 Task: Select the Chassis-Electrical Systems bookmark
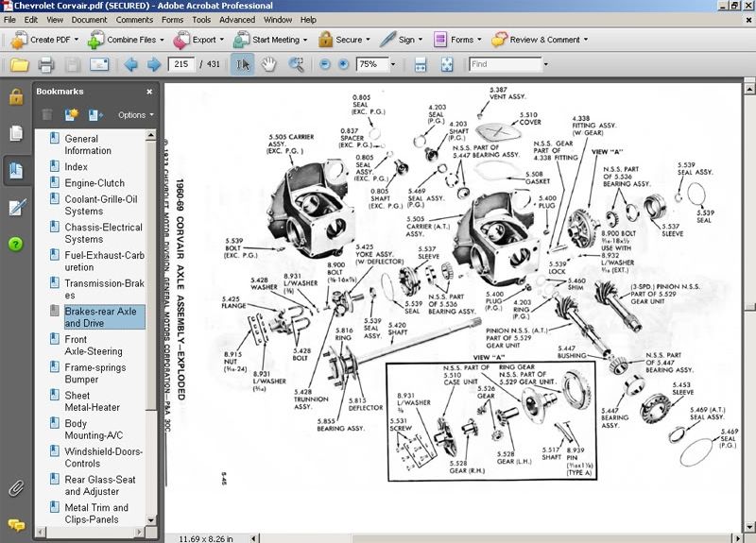(x=104, y=233)
